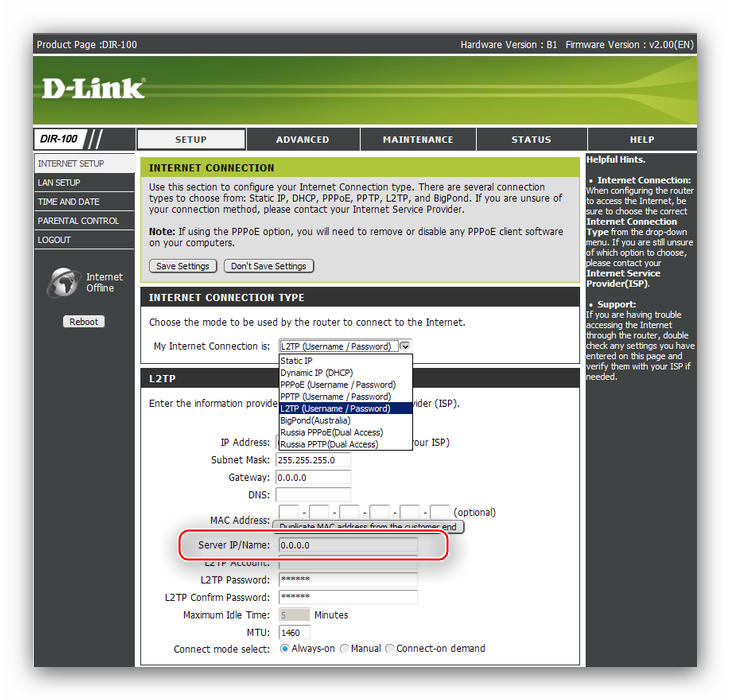This screenshot has height=700, width=730.
Task: Open the MAINTENANCE tab
Action: 418,139
